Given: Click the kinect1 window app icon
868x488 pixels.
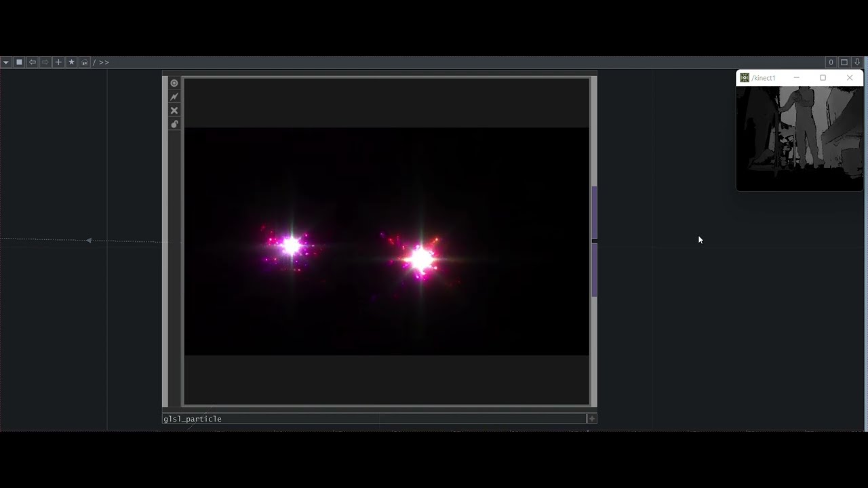Looking at the screenshot, I should pyautogui.click(x=745, y=78).
